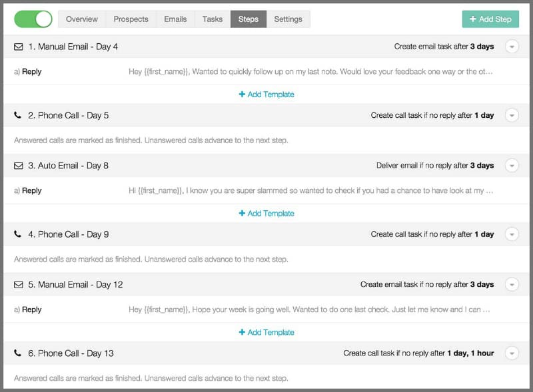Add Template under step 5 Manual Email
533x392 pixels.
click(266, 332)
